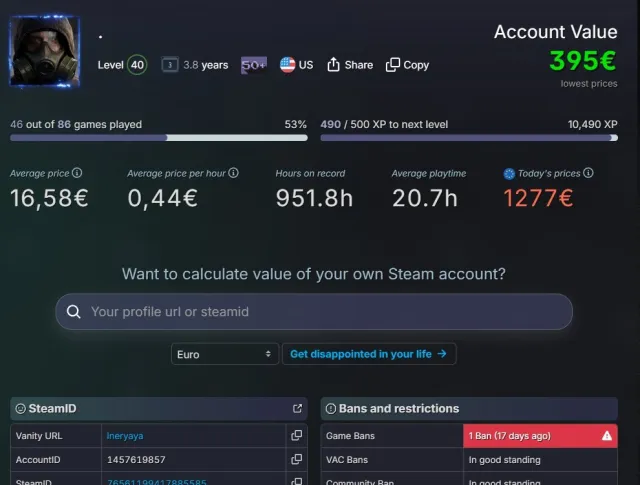This screenshot has height=485, width=640.
Task: Click the 1277€ today's prices value
Action: [x=538, y=198]
